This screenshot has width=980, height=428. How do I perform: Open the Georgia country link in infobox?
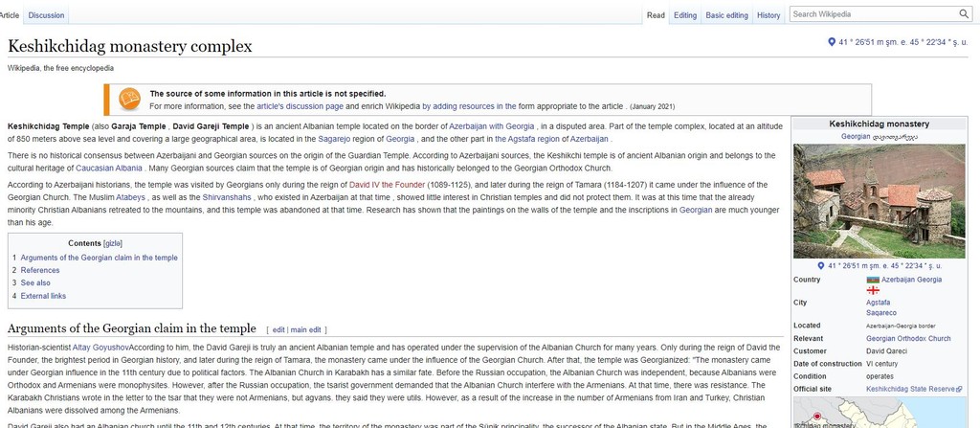[930, 280]
